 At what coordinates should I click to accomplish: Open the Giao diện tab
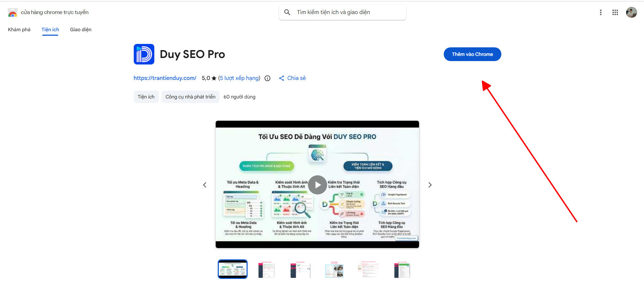(81, 30)
